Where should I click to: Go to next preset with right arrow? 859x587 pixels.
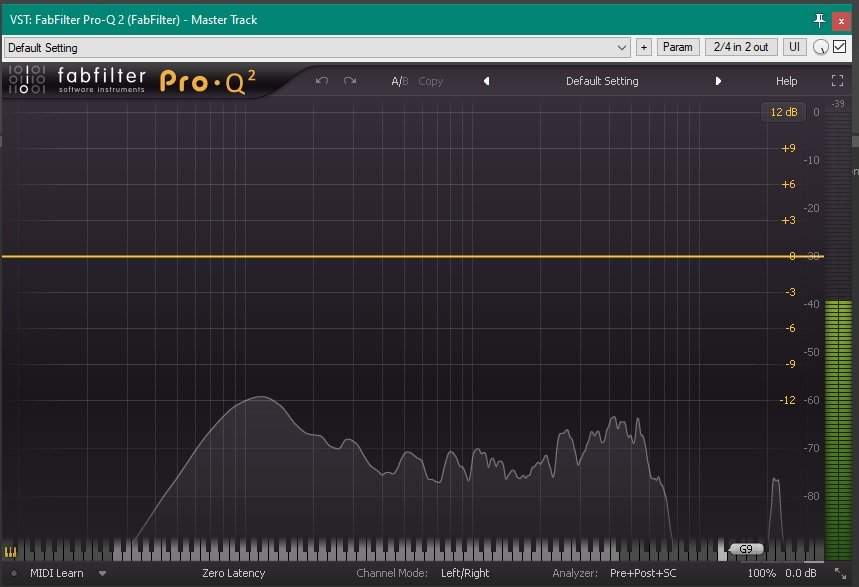pos(718,81)
